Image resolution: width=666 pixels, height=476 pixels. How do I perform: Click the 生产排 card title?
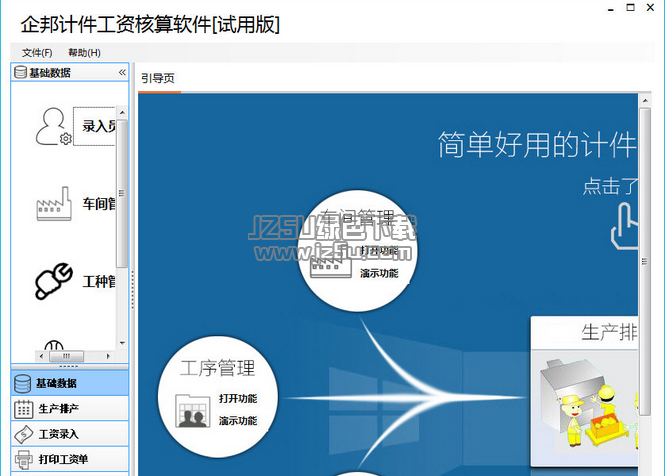[x=609, y=332]
